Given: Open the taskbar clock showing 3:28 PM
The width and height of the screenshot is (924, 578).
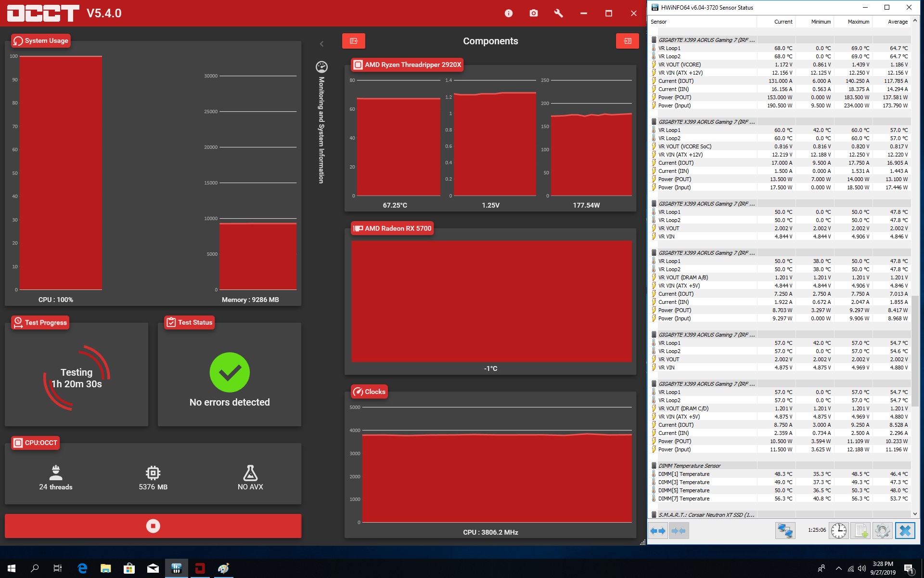Looking at the screenshot, I should click(x=883, y=568).
